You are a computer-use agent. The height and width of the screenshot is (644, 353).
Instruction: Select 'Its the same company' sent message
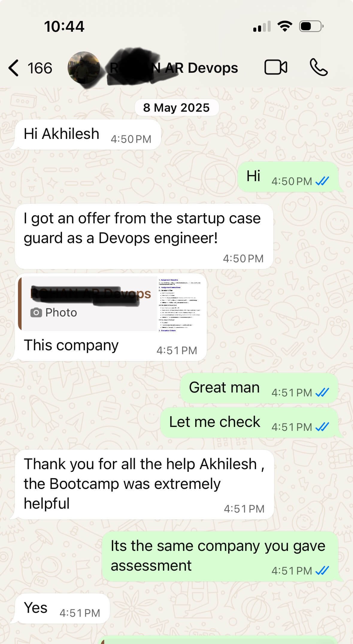tap(220, 557)
